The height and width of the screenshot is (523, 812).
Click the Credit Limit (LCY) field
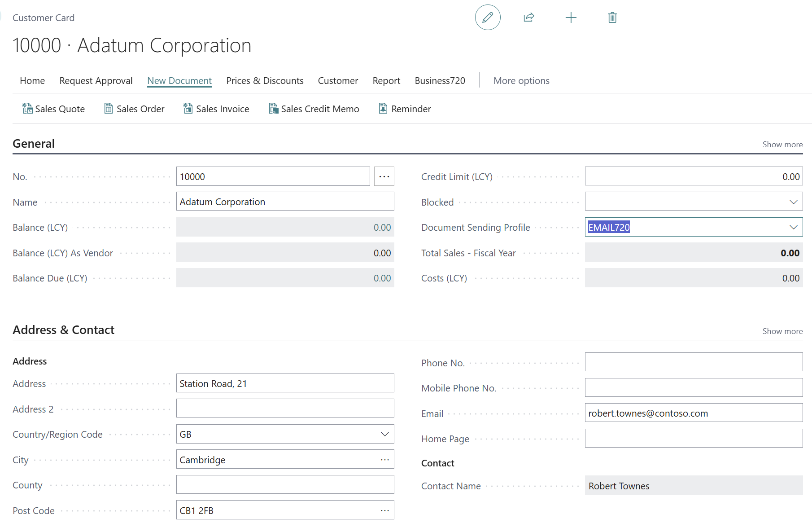[x=694, y=176]
